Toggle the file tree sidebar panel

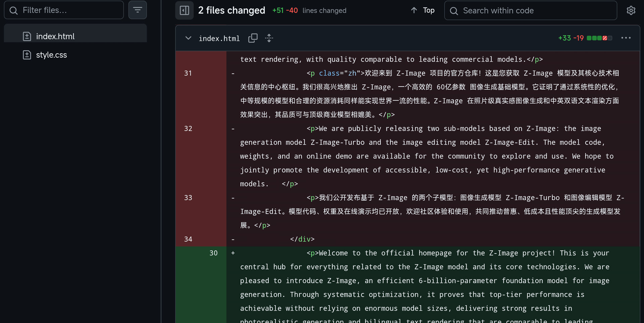pyautogui.click(x=184, y=10)
